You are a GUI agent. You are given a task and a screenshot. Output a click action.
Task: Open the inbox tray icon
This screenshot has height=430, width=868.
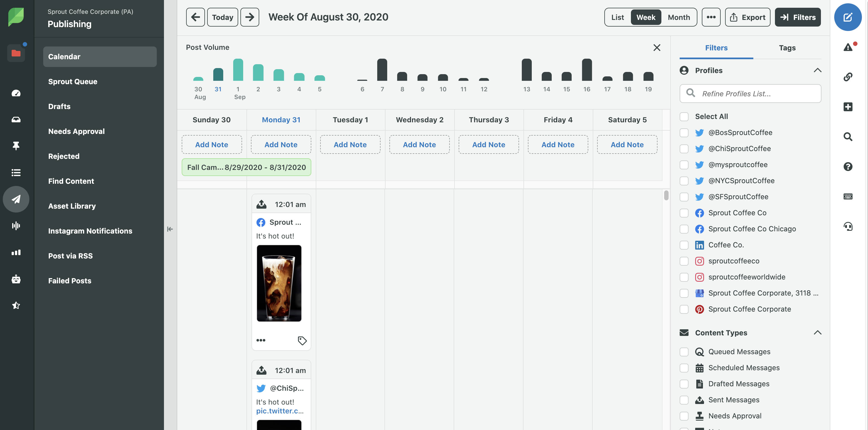16,120
